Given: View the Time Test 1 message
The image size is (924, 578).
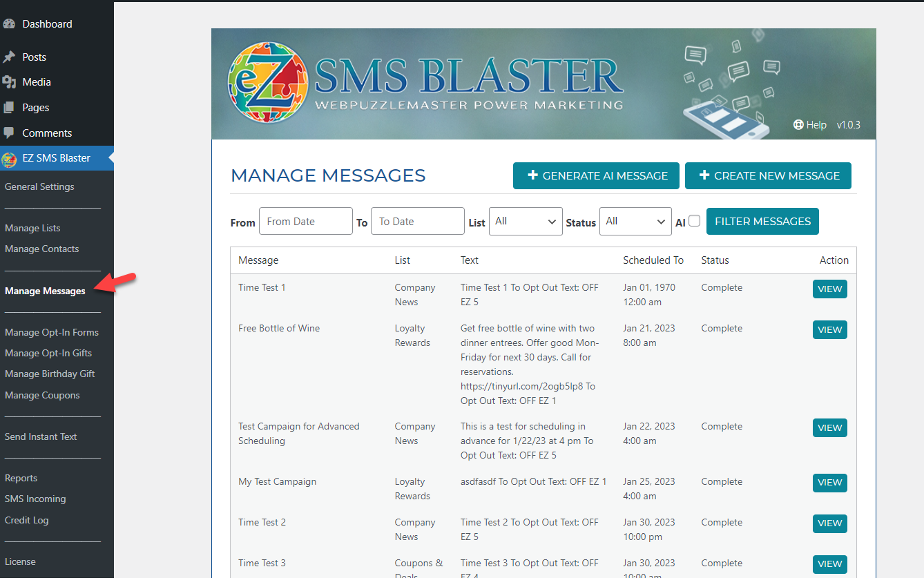Looking at the screenshot, I should (829, 289).
